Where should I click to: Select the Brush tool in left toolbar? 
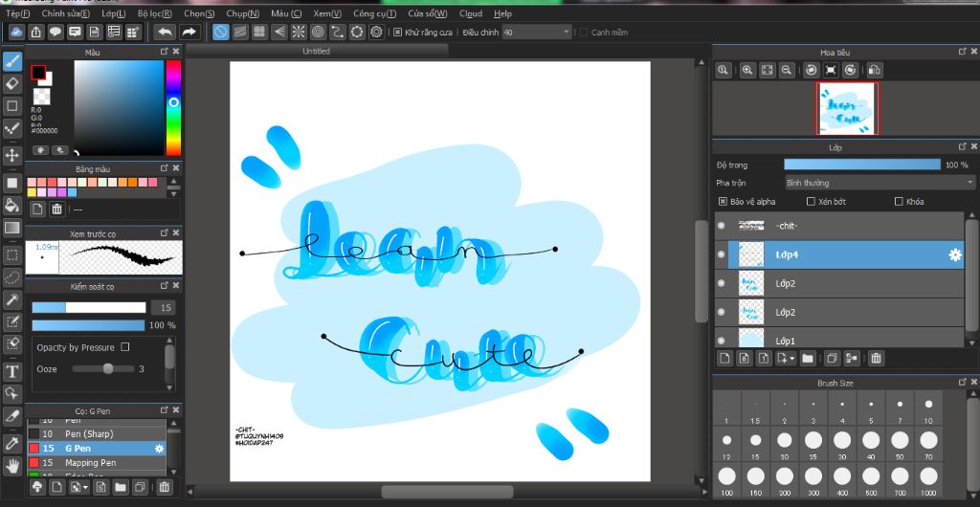[12, 61]
